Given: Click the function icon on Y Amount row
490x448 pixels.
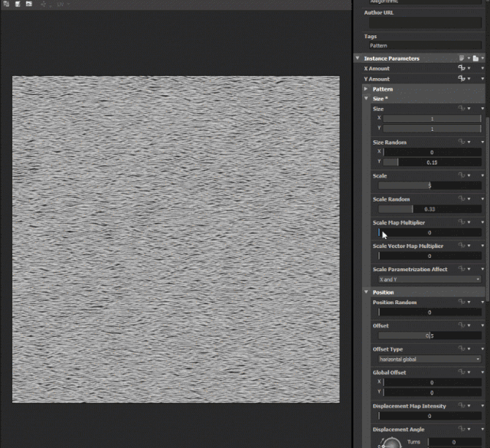Looking at the screenshot, I should (461, 78).
